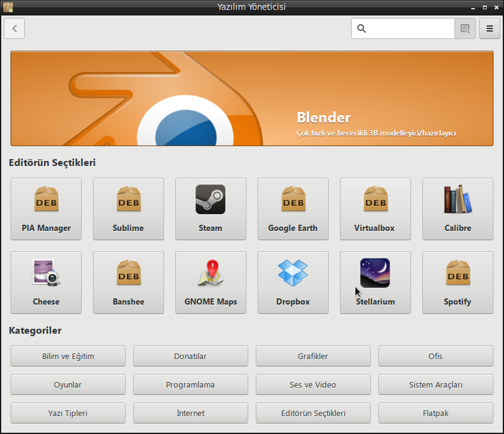Open the Grafikler category
Image resolution: width=504 pixels, height=434 pixels.
(x=313, y=356)
